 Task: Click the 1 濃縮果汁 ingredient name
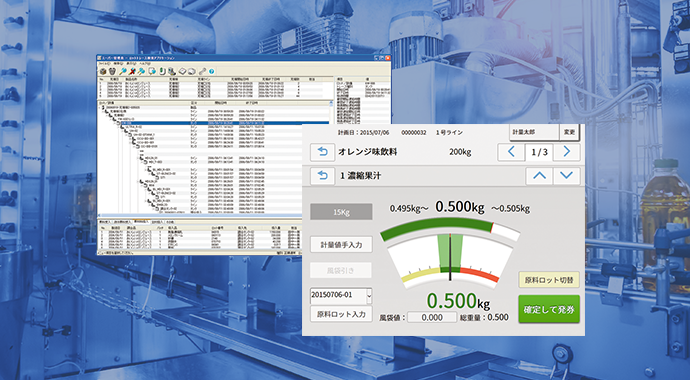(x=360, y=176)
